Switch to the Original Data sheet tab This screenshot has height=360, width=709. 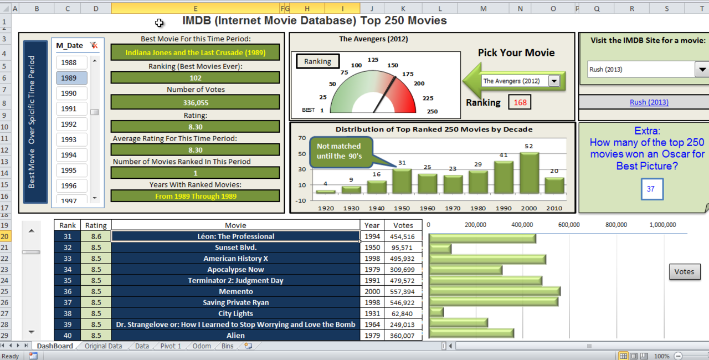[104, 346]
